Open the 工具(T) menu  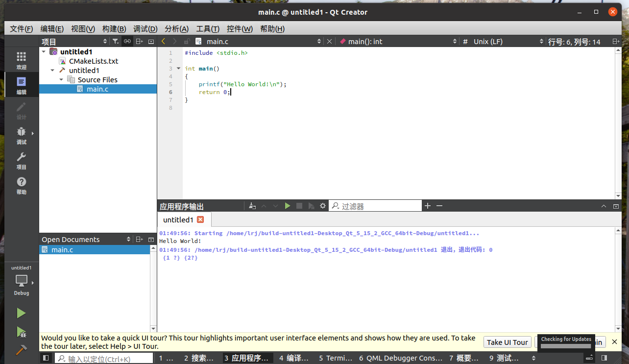(208, 29)
